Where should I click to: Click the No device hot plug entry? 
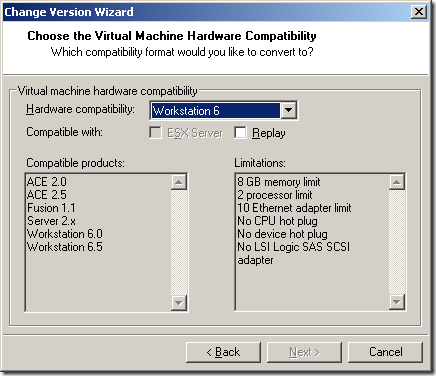(x=282, y=234)
